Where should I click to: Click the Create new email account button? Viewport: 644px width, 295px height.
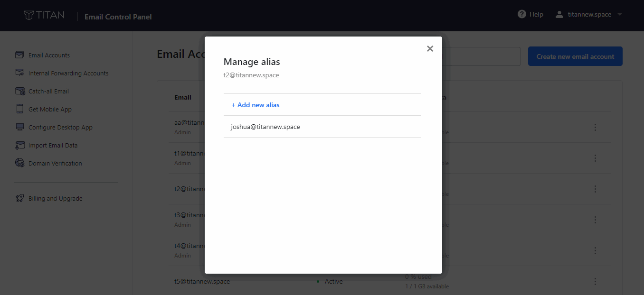[575, 56]
